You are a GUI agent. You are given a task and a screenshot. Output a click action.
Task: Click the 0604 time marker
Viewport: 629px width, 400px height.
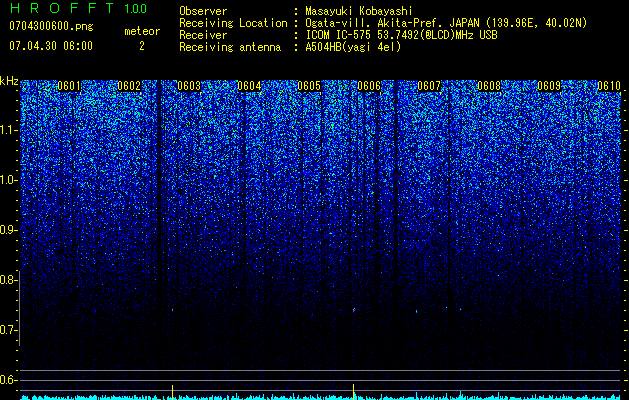coord(249,86)
